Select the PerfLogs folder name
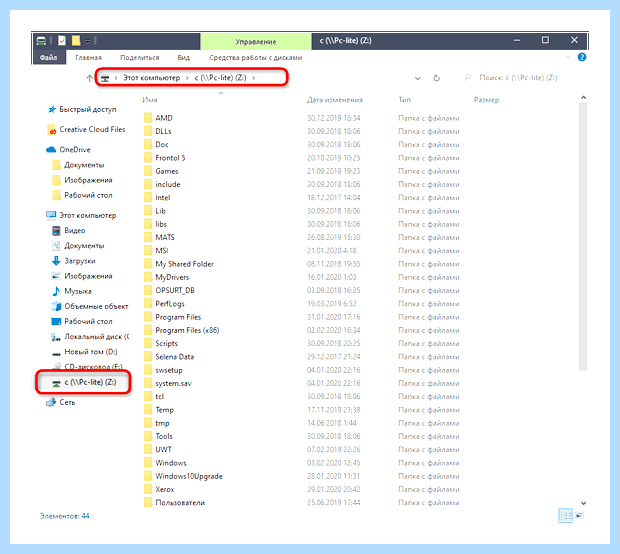The image size is (620, 554). coord(170,304)
